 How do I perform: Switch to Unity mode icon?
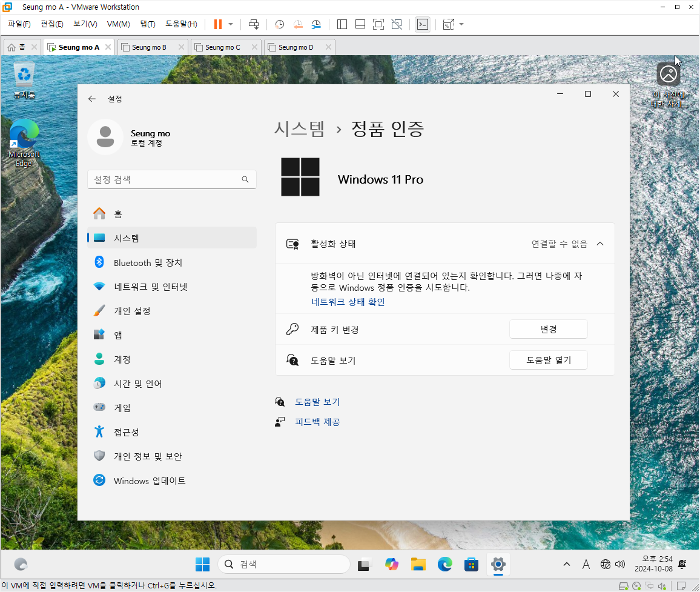pyautogui.click(x=397, y=24)
